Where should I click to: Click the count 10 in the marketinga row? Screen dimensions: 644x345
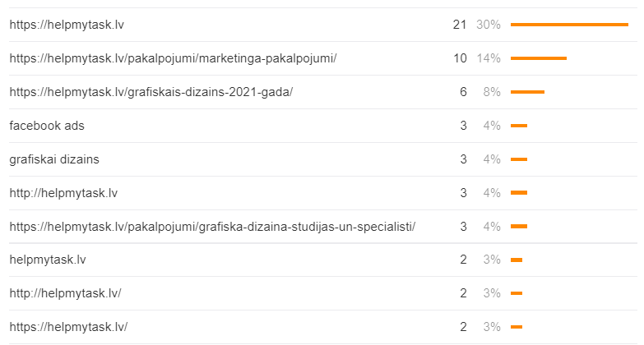tap(460, 58)
